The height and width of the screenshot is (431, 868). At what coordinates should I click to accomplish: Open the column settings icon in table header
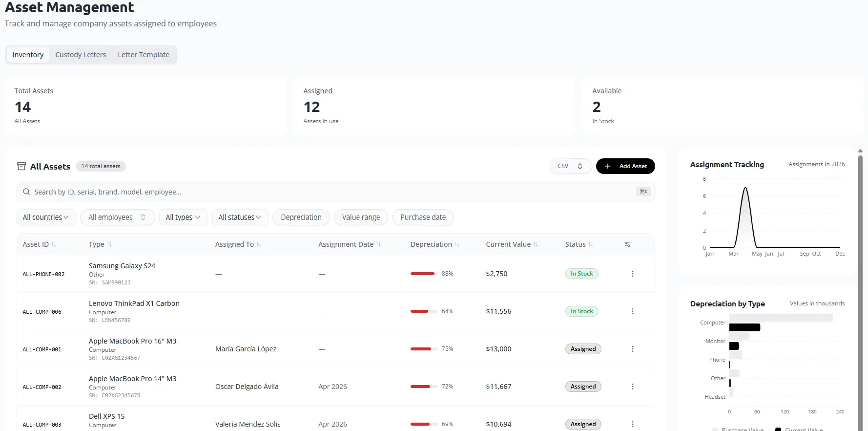[x=627, y=244]
